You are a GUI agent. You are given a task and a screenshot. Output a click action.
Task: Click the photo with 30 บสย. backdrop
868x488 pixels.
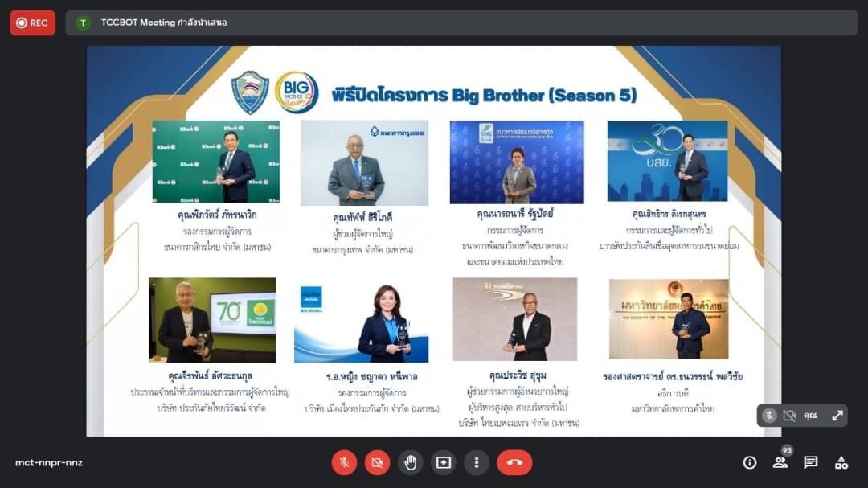668,161
